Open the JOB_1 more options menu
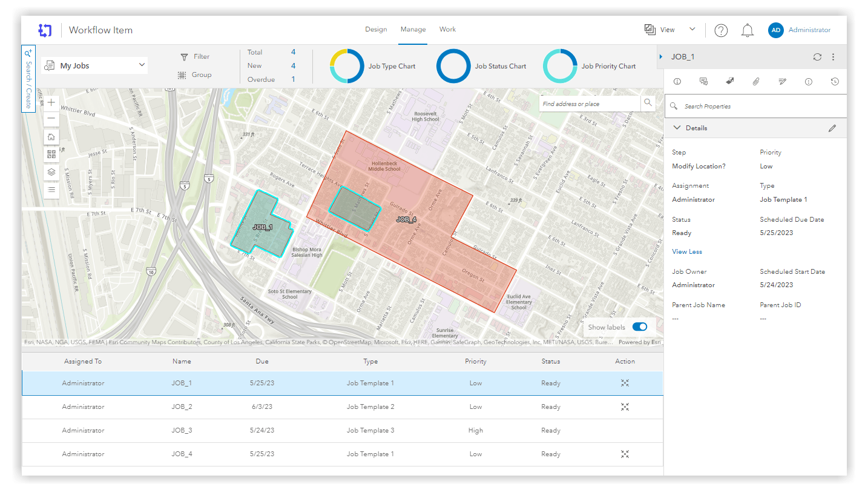 [833, 57]
